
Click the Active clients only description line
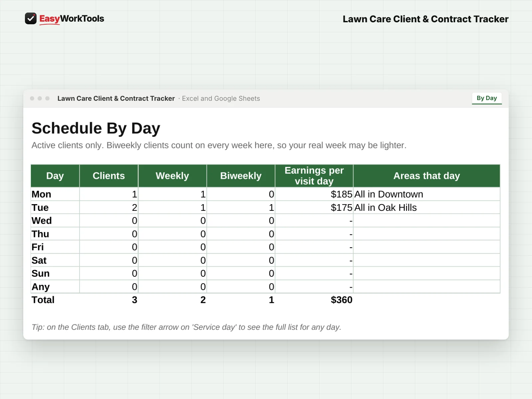(219, 145)
